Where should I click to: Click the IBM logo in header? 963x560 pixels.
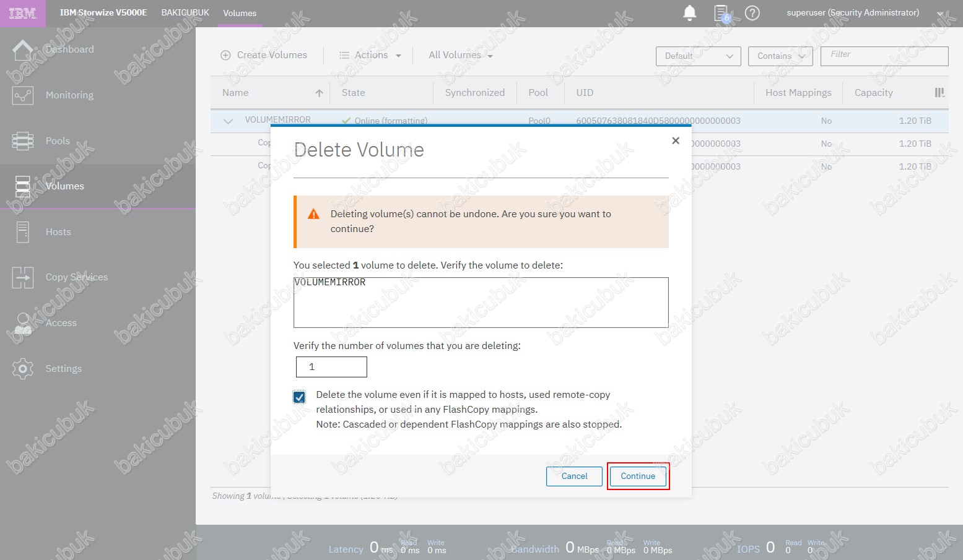point(23,13)
